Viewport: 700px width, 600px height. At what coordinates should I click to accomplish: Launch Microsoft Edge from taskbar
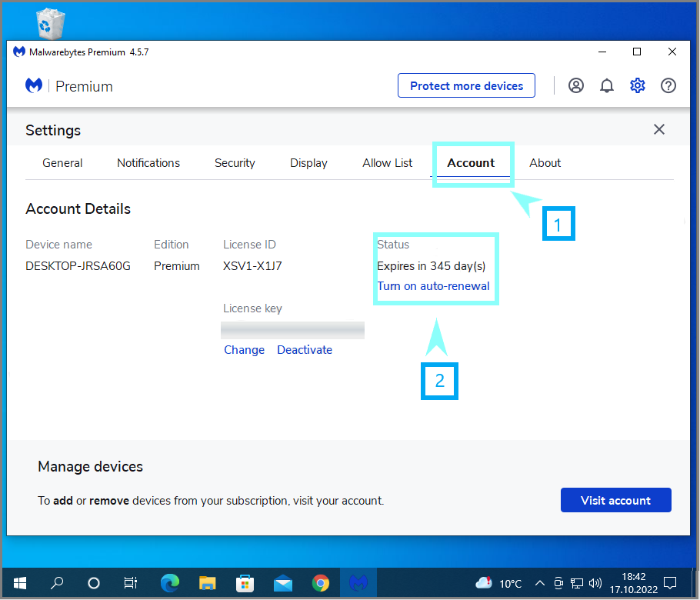click(170, 583)
